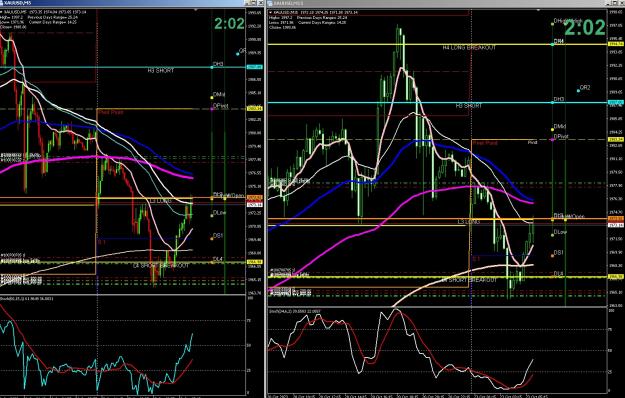This screenshot has height=398, width=625.
Task: Select red Pivot Point label in M15 chart
Action: [x=485, y=143]
